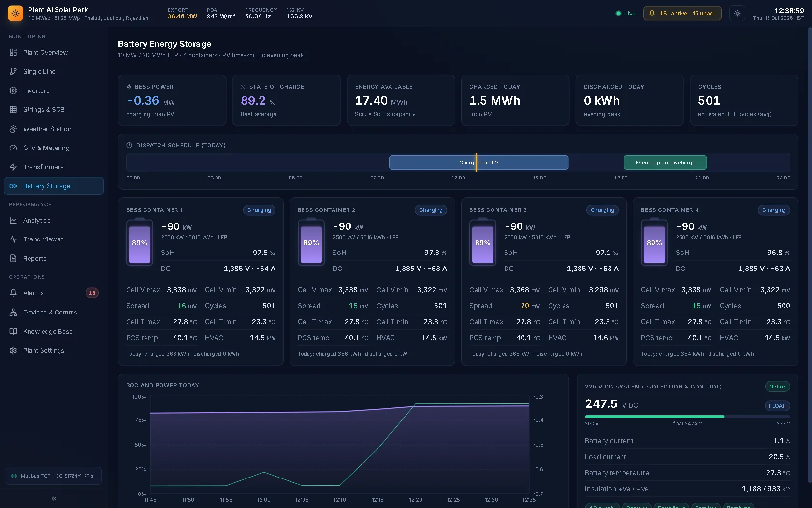This screenshot has height=508, width=812.
Task: Open Plant Settings gear item
Action: tap(54, 350)
